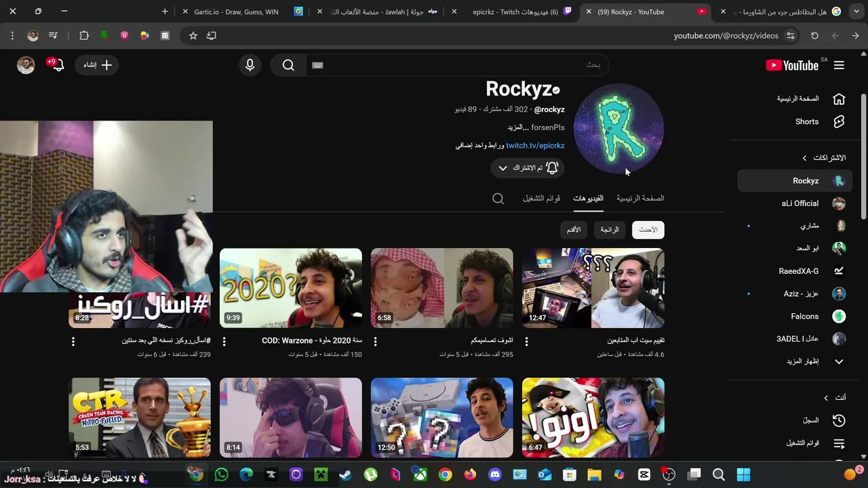Open مشاري channel in subscriptions list

tap(795, 226)
